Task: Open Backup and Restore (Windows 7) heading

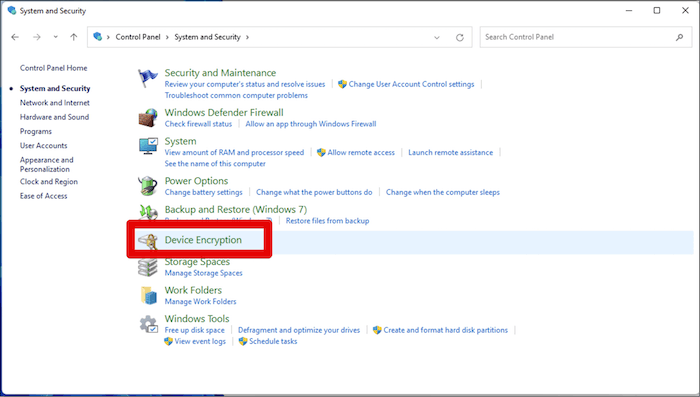Action: (x=236, y=209)
